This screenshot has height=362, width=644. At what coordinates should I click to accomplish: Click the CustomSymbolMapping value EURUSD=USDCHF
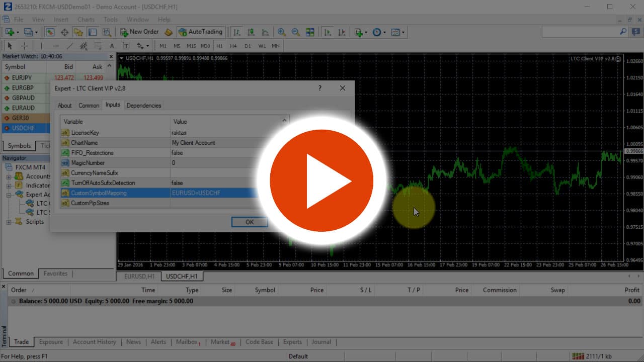196,193
